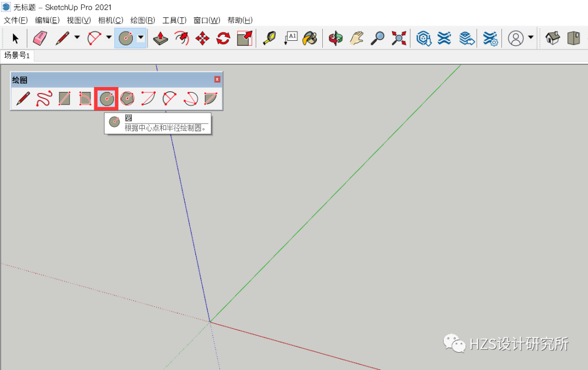Image resolution: width=588 pixels, height=370 pixels.
Task: Open the 相机 menu
Action: pyautogui.click(x=111, y=20)
